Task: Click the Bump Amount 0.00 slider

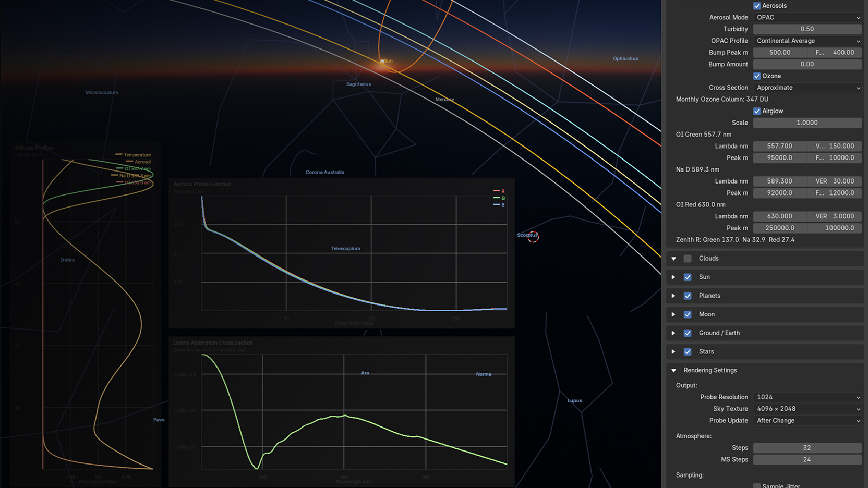Action: click(x=807, y=64)
